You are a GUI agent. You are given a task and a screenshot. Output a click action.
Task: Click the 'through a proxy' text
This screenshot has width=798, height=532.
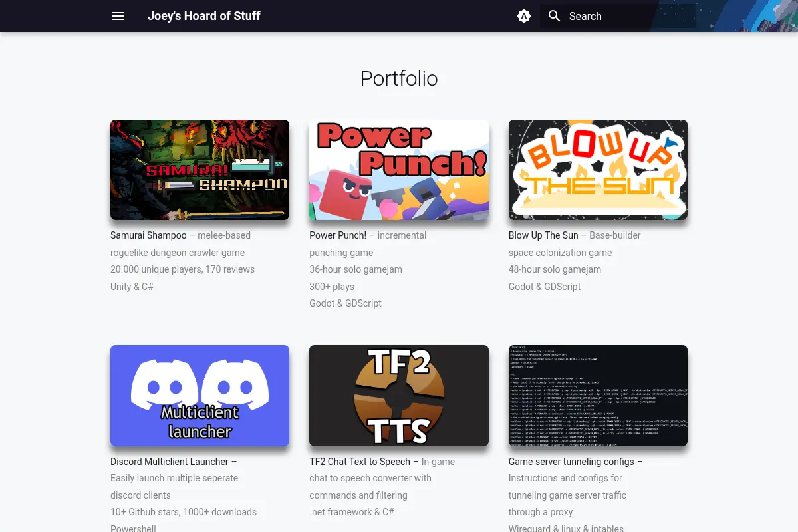[541, 512]
